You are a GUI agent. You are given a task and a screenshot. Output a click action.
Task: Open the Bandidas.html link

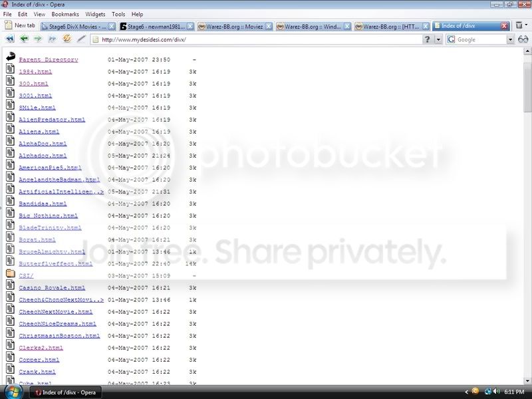coord(43,203)
